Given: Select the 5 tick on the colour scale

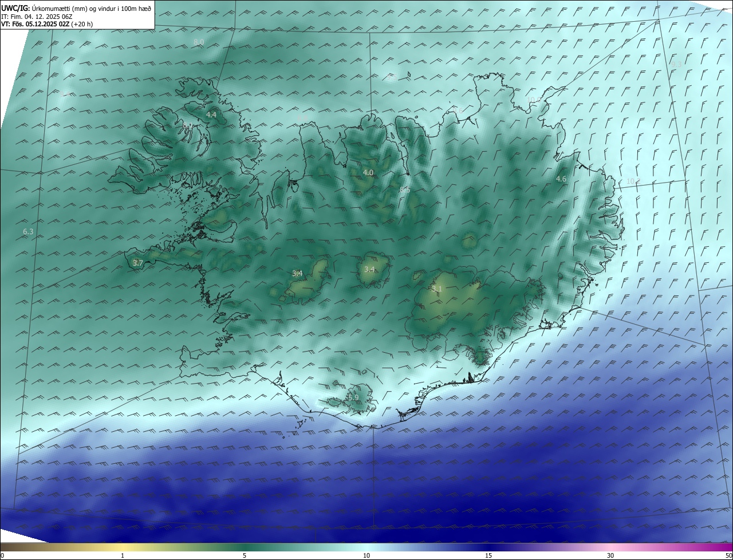Looking at the screenshot, I should point(245,555).
